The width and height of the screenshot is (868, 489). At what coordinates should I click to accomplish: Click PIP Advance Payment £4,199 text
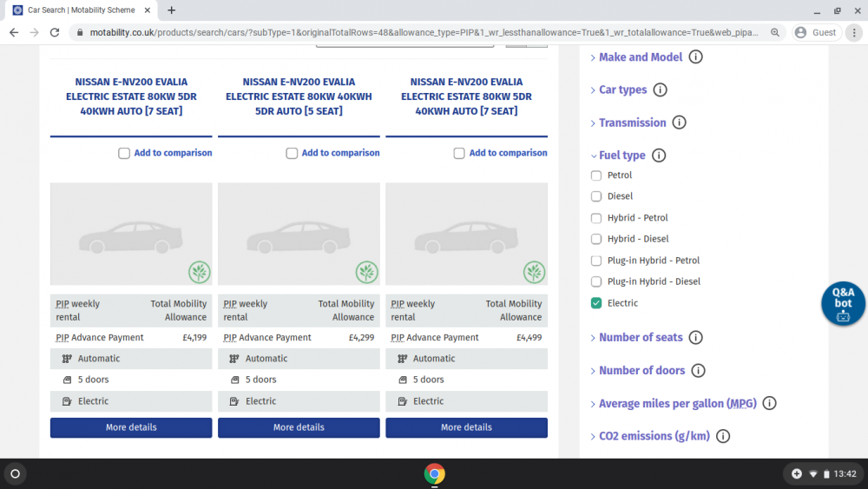click(131, 338)
